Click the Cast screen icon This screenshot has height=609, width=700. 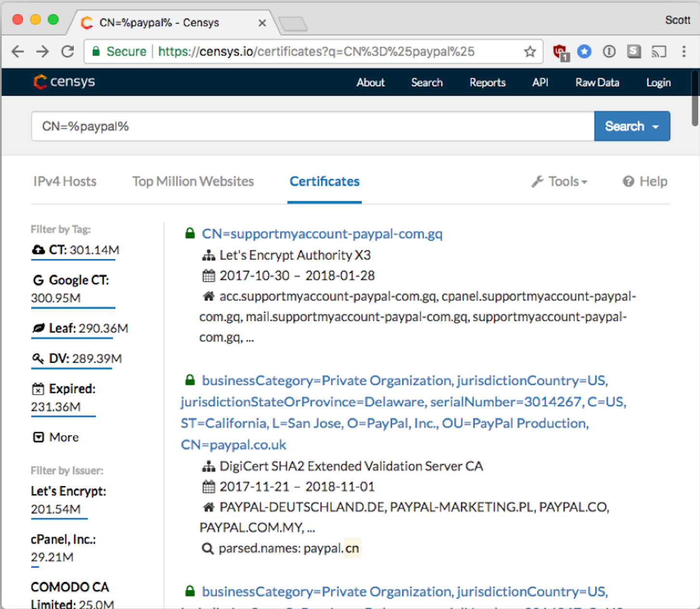[x=659, y=52]
